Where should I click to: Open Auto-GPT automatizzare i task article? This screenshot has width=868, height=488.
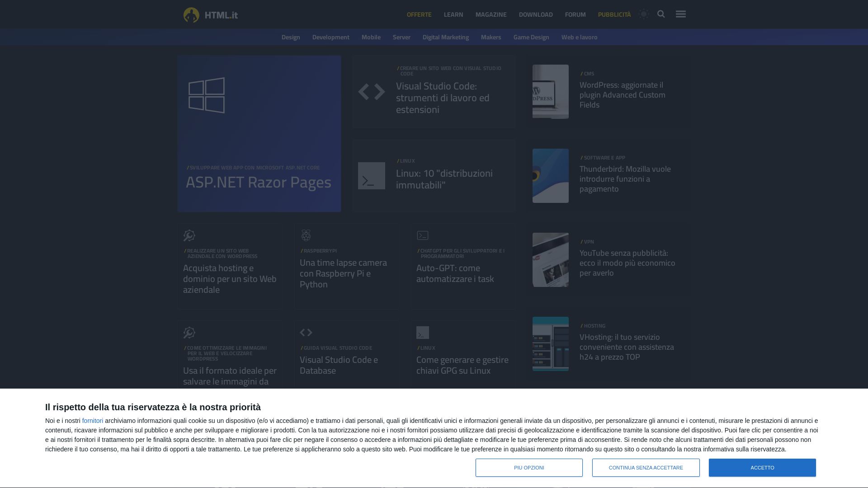pyautogui.click(x=455, y=273)
